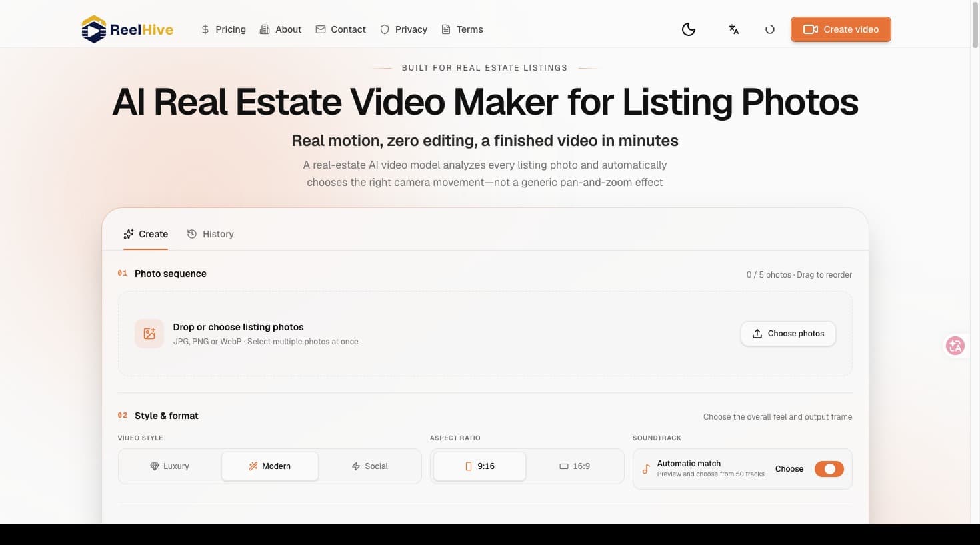Viewport: 980px width, 545px height.
Task: Open Privacy policy link
Action: click(x=403, y=29)
